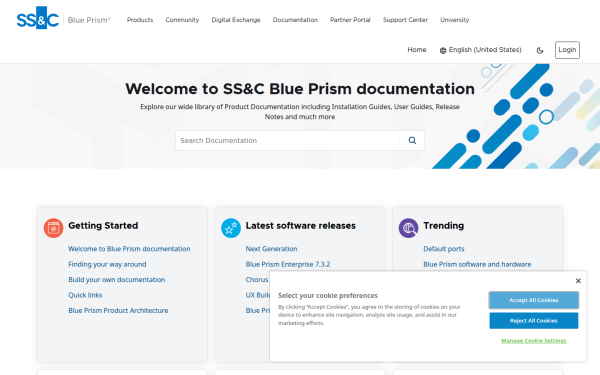Close the cookie preferences dialog
600x375 pixels.
click(578, 281)
